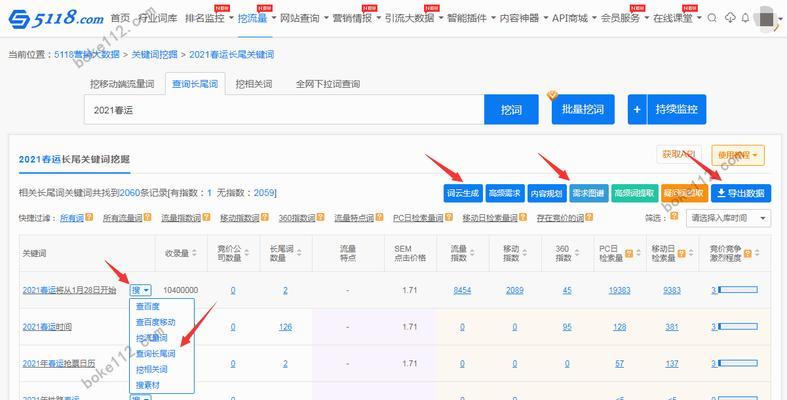Sort by 移动指数 using its sort arrows
Screen dimensions: 787x400
coord(524,253)
